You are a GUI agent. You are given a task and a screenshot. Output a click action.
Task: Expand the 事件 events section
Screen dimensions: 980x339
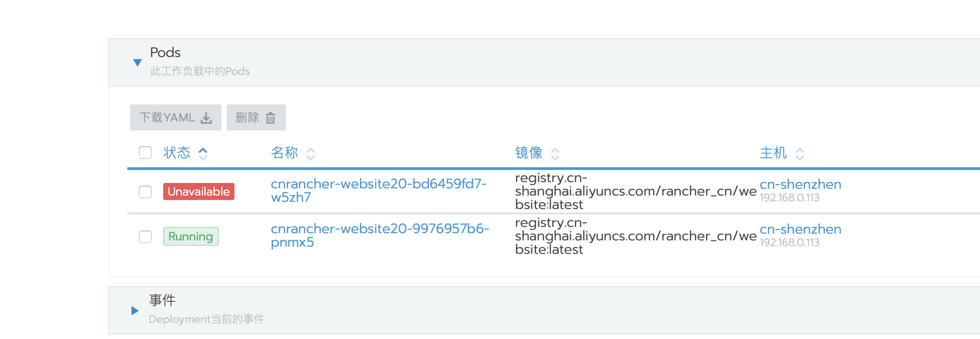coord(134,310)
